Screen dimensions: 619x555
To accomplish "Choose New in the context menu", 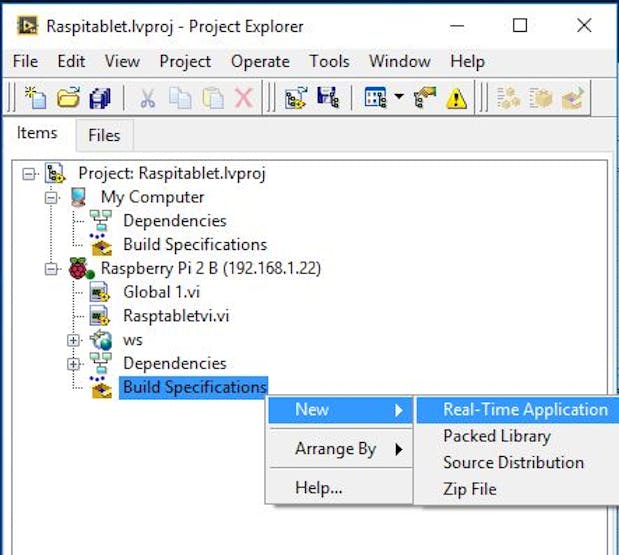I will pos(340,410).
